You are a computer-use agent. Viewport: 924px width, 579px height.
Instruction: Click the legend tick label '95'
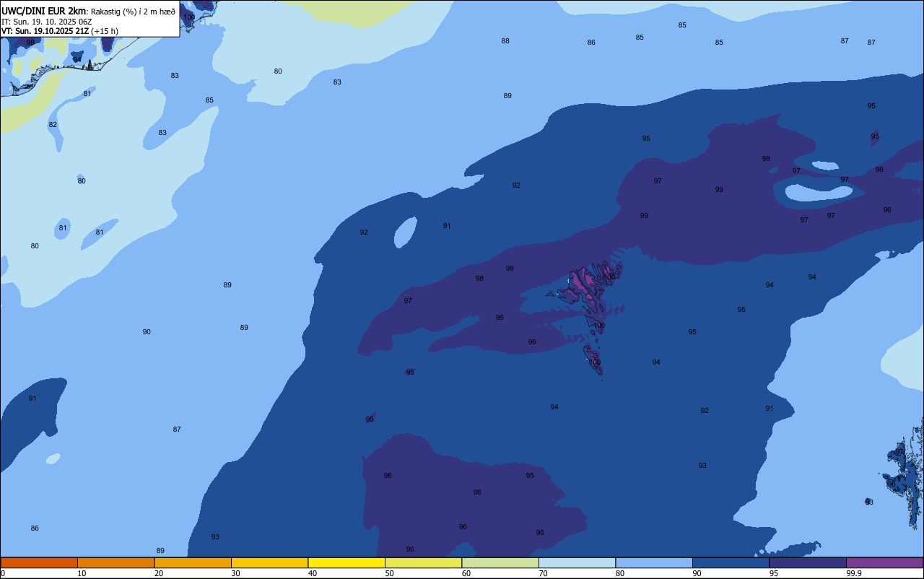pos(774,573)
